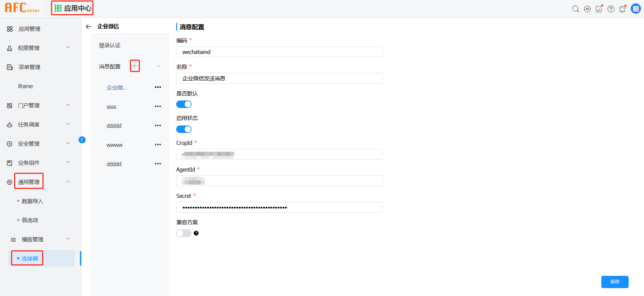Collapse the sidebar with blue arrow button
Viewport: 644px width, 296px height.
(x=82, y=139)
